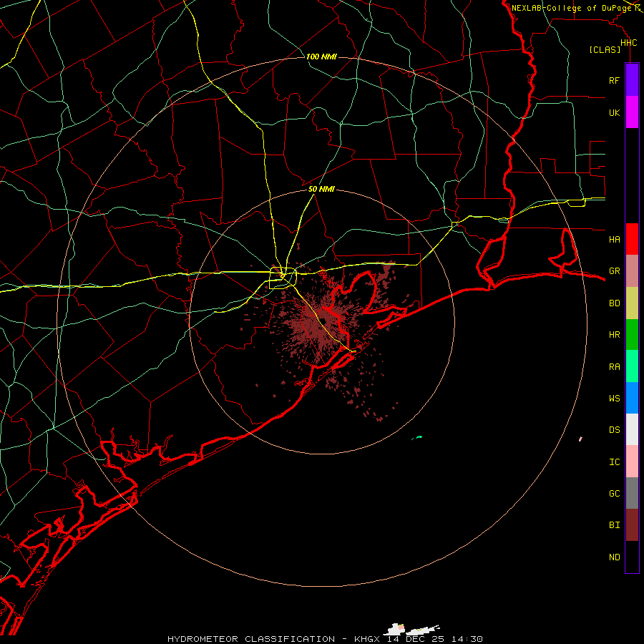
Task: Click the WS label text in legend
Action: click(614, 398)
